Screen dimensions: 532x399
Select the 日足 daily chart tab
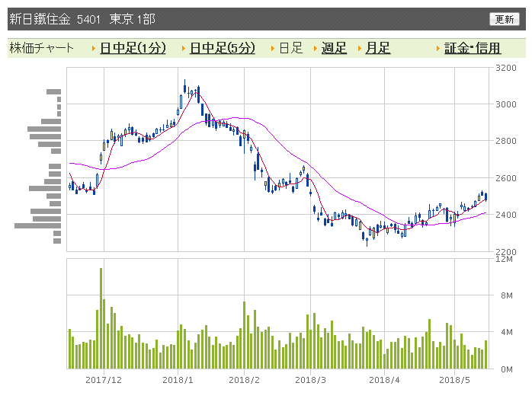click(x=290, y=48)
